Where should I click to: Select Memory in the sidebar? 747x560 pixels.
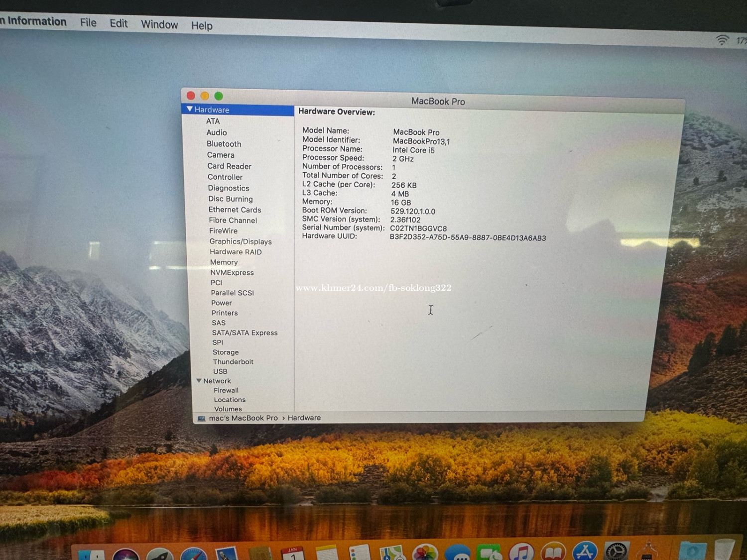click(224, 262)
